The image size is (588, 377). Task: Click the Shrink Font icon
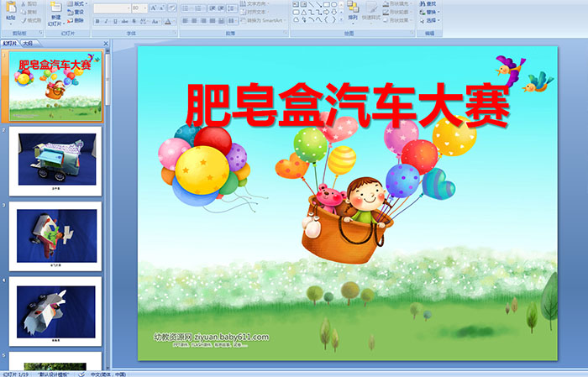[161, 8]
